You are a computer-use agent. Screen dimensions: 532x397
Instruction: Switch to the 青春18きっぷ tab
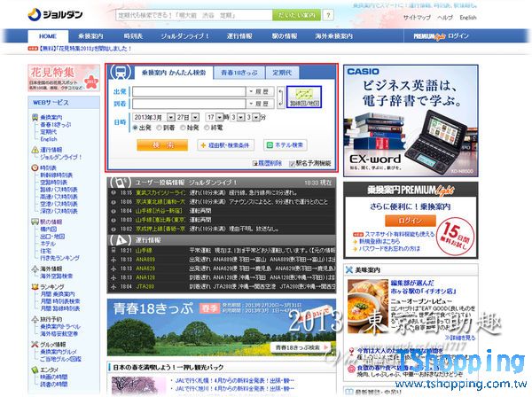pyautogui.click(x=239, y=72)
